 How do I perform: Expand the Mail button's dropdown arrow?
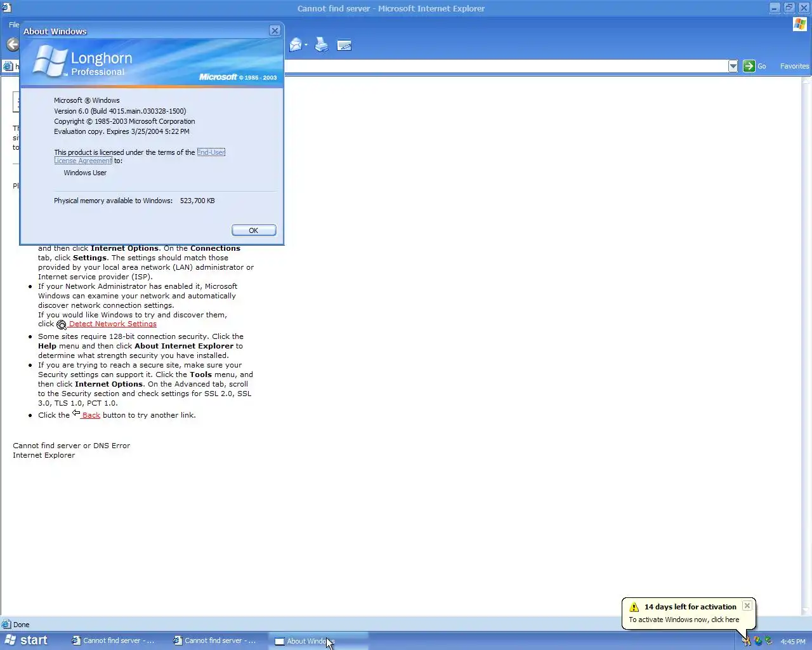[x=306, y=45]
